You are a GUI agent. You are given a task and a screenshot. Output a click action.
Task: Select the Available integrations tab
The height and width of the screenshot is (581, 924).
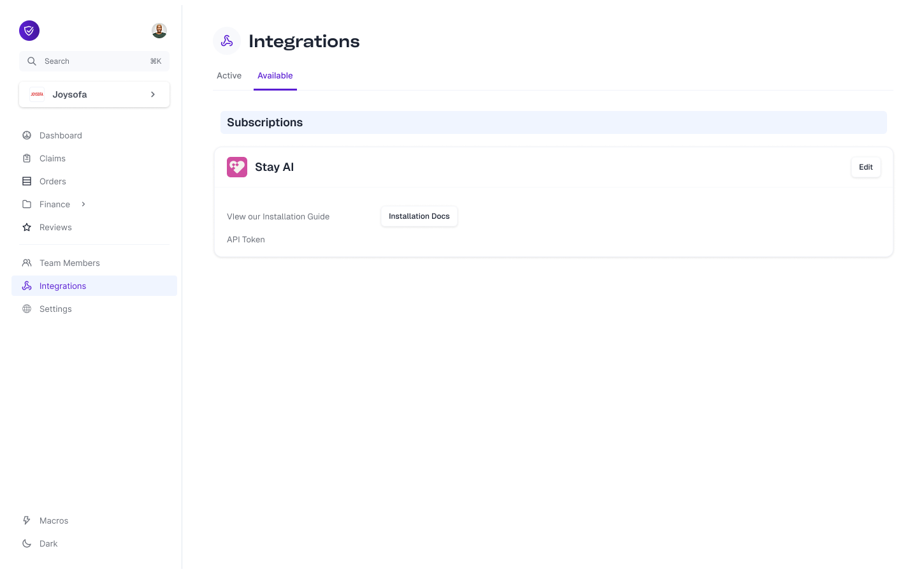275,75
